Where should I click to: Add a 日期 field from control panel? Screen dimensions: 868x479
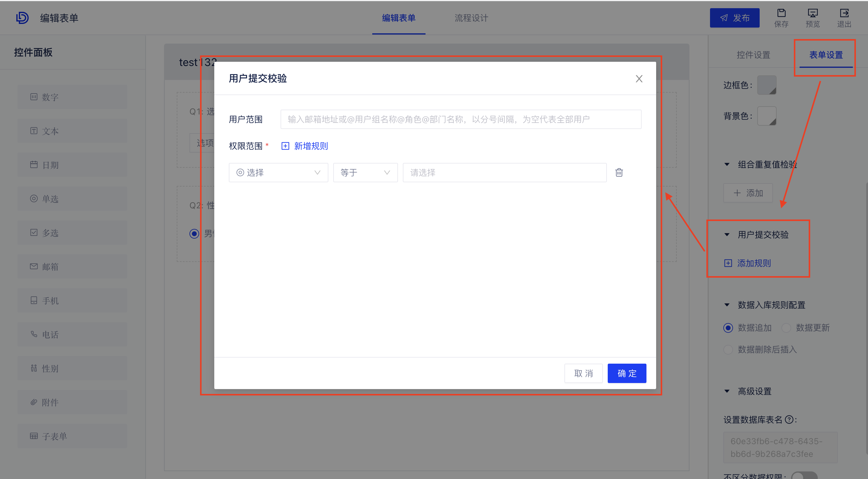(x=72, y=165)
